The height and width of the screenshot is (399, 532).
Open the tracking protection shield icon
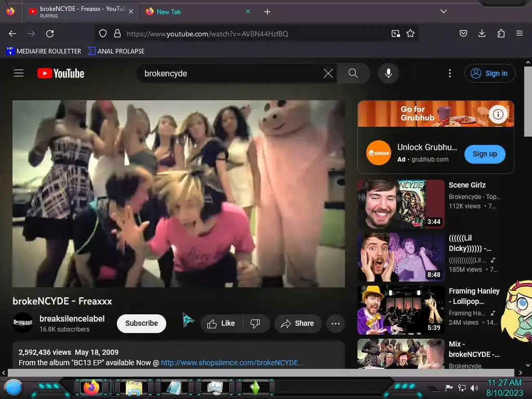pyautogui.click(x=103, y=34)
